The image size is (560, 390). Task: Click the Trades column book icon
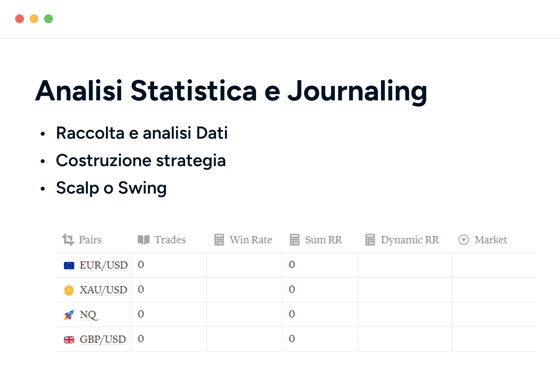click(144, 240)
